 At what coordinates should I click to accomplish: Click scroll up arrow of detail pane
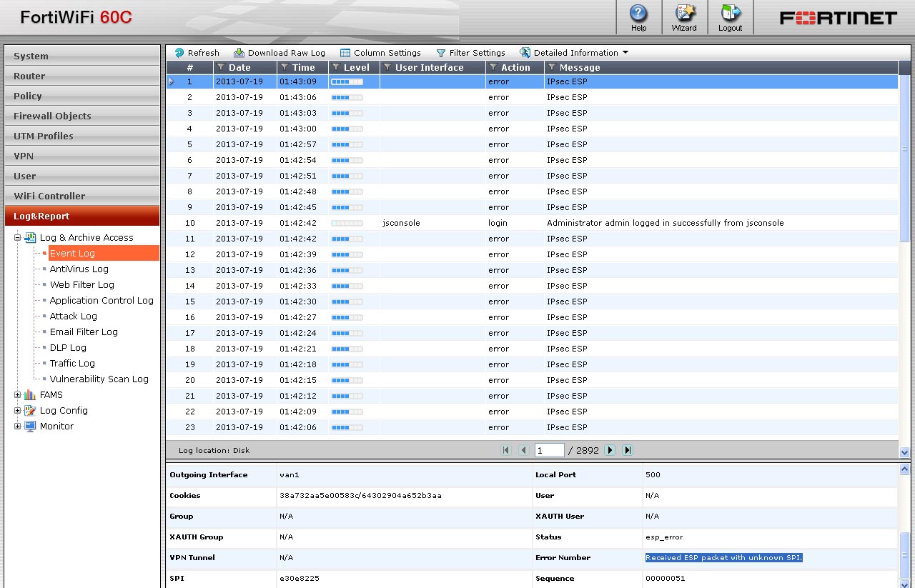[904, 469]
